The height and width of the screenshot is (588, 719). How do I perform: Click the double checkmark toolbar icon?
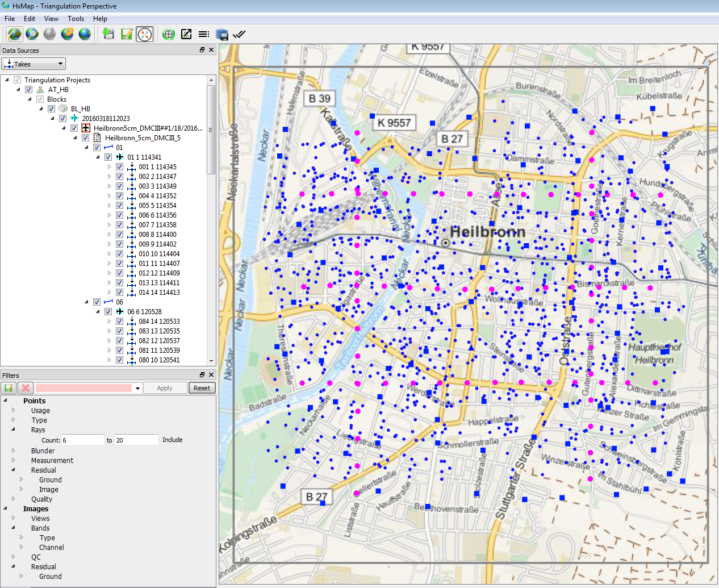tap(239, 34)
